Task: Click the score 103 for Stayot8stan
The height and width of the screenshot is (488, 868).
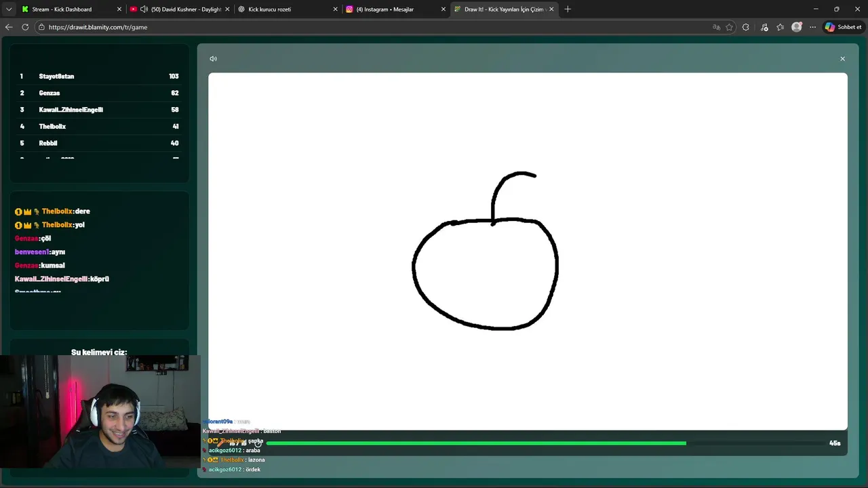Action: pyautogui.click(x=174, y=77)
